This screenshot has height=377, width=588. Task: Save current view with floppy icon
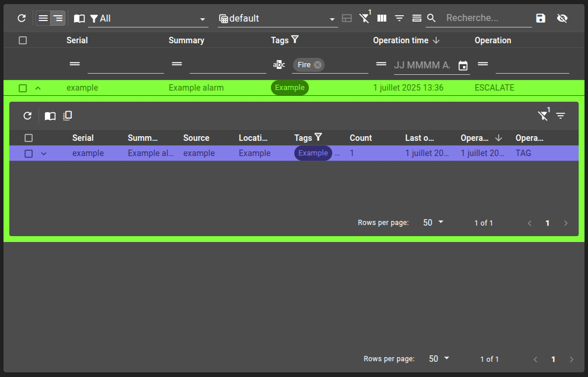click(x=540, y=18)
